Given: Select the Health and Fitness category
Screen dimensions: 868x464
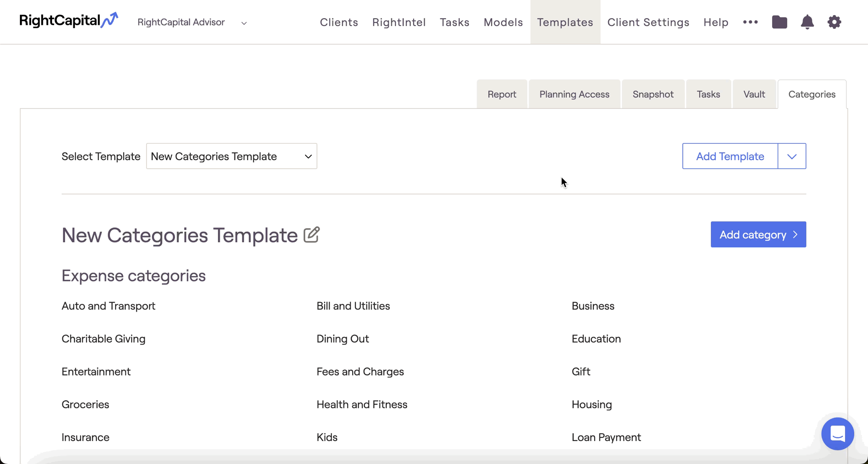Looking at the screenshot, I should 362,405.
